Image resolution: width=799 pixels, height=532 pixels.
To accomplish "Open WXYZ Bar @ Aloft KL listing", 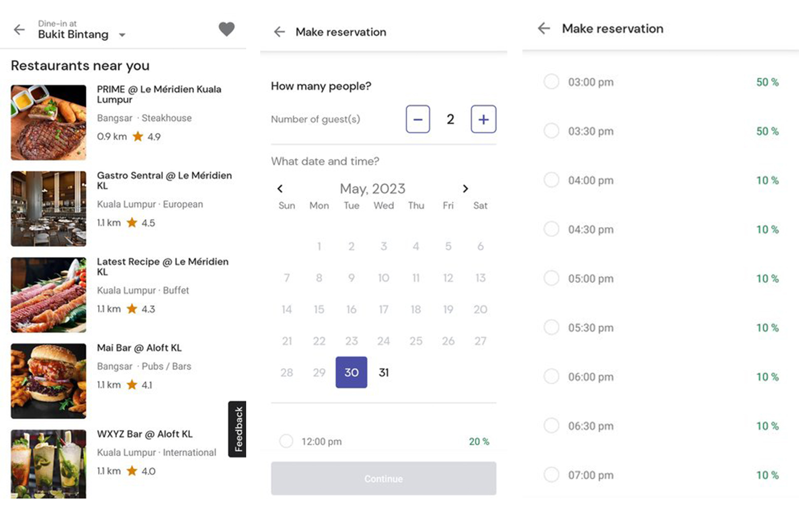I will (x=144, y=434).
